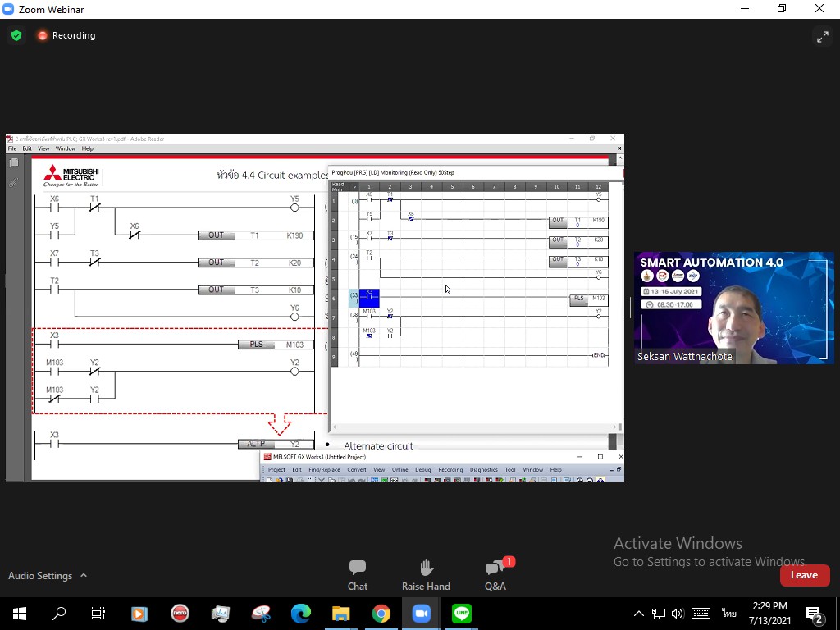Enter full screen with the expand icon

pos(822,36)
